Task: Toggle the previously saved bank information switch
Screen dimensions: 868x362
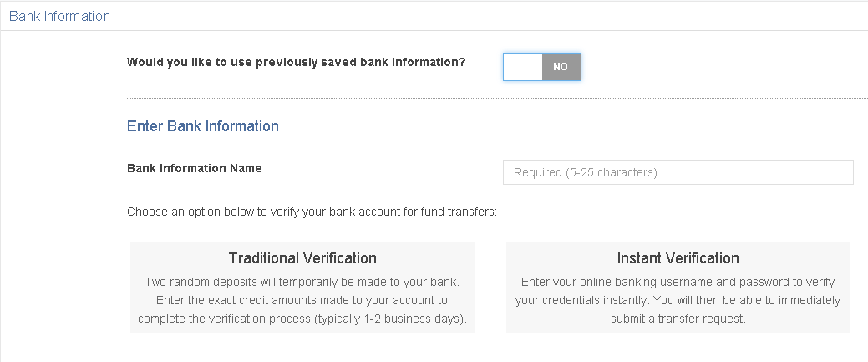Action: [x=542, y=66]
